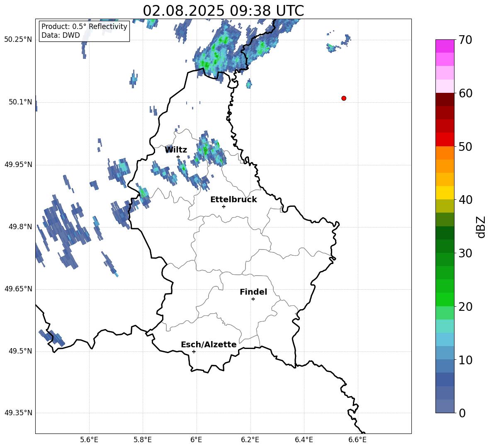Click the magenta top colorbar segment

coord(445,46)
